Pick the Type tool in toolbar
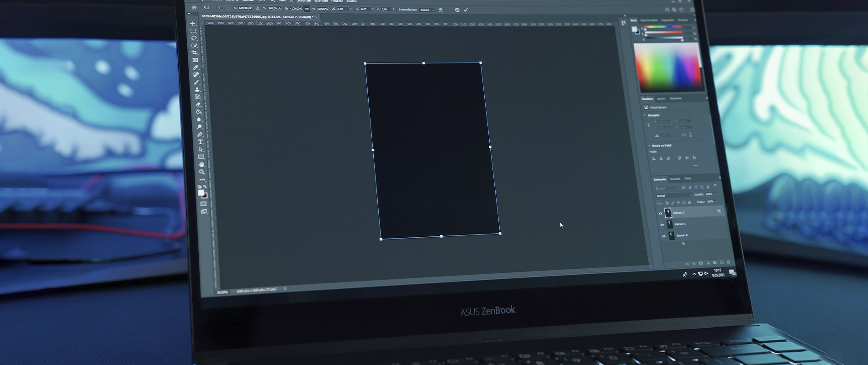Viewport: 868px width, 365px height. [200, 142]
